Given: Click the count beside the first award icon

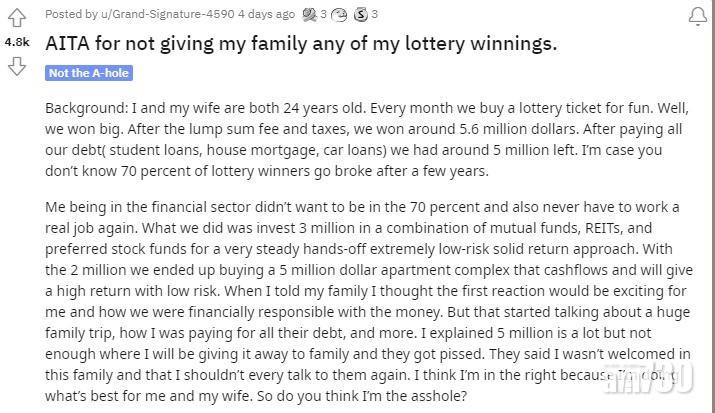Looking at the screenshot, I should [x=323, y=14].
